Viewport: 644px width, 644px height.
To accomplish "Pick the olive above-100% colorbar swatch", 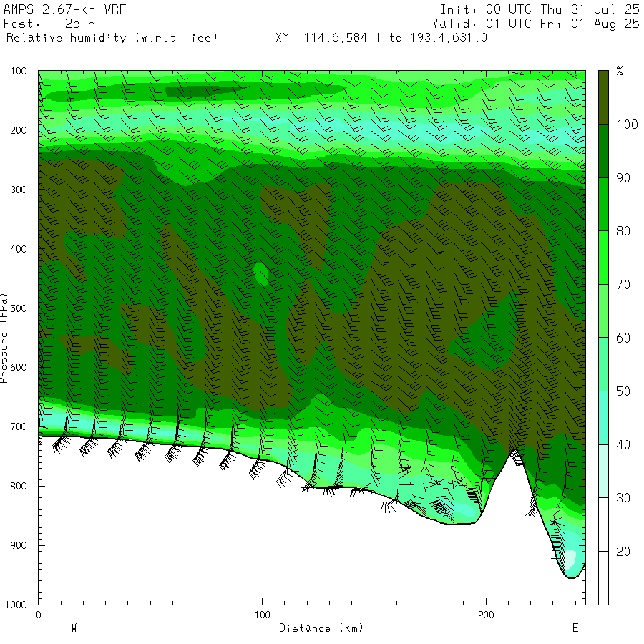I will pos(603,97).
